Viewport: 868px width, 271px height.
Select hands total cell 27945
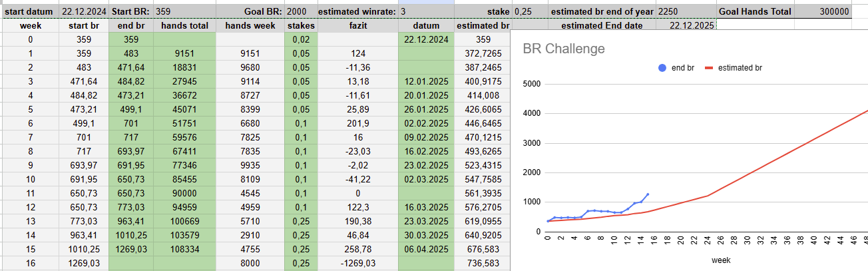click(184, 81)
